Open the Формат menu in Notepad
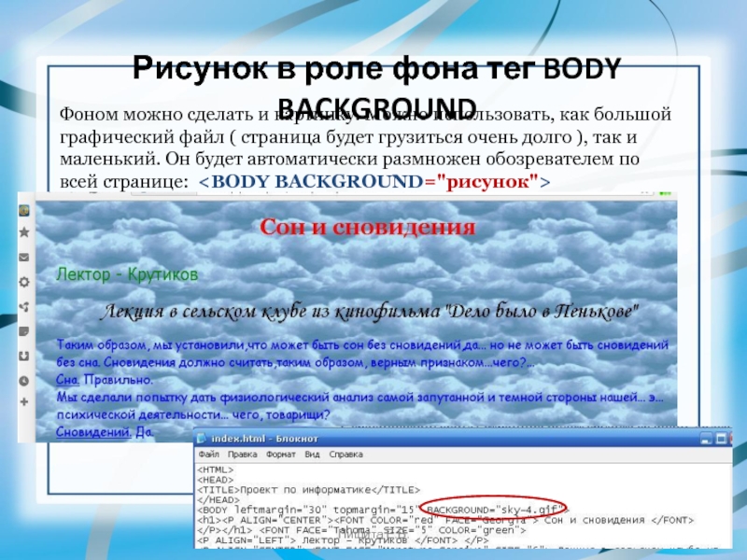The height and width of the screenshot is (560, 747). (x=281, y=455)
